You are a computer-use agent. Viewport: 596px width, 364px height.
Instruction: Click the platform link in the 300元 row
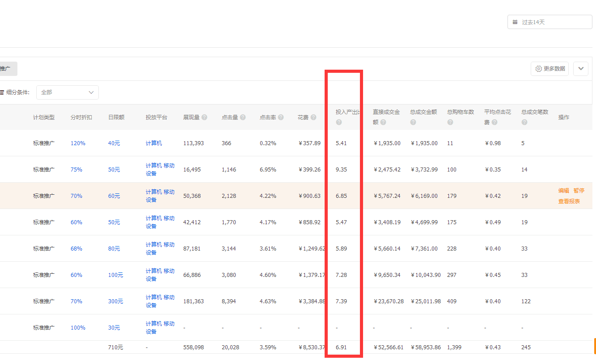[160, 301]
